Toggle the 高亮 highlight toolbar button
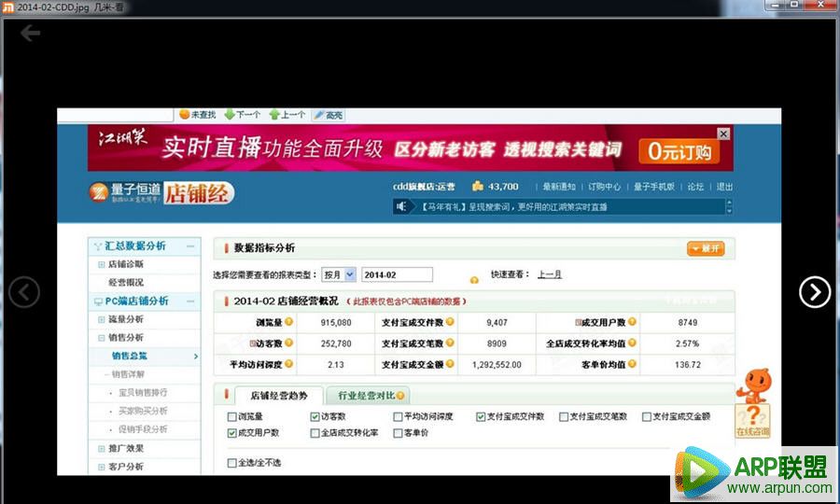The image size is (840, 504). point(329,115)
